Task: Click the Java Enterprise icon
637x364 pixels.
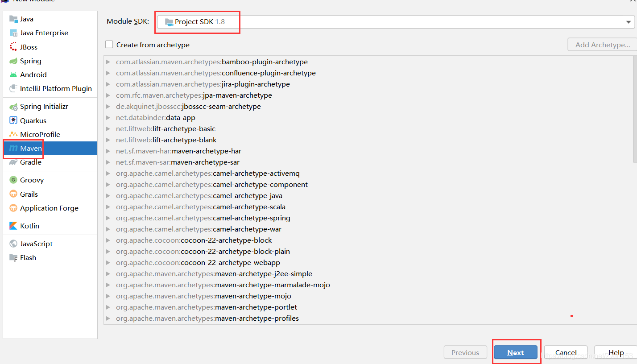Action: pyautogui.click(x=13, y=33)
